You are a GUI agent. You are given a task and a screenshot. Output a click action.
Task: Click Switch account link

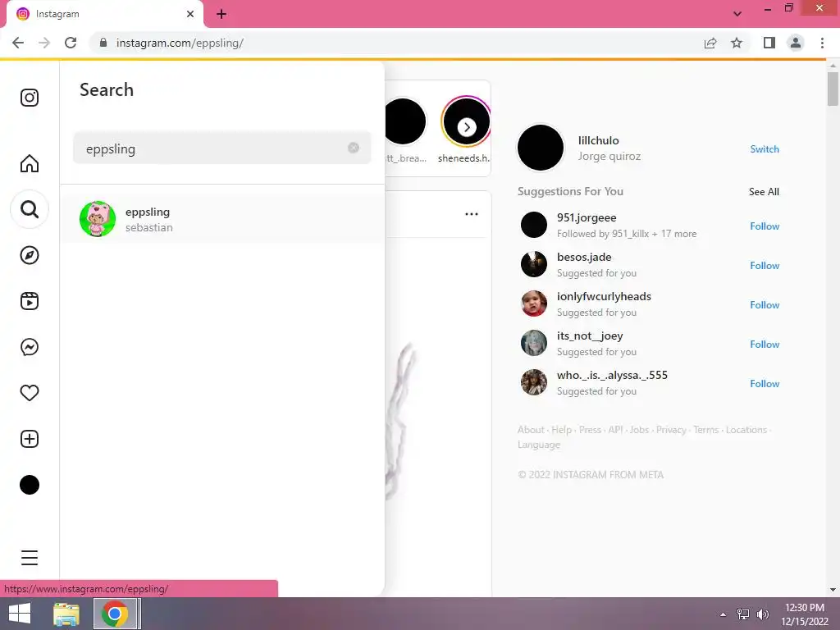(765, 149)
